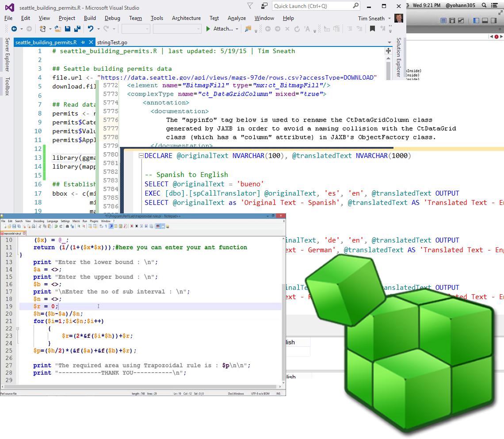Save the current file in Visual Studio
Image resolution: width=504 pixels, height=439 pixels.
click(68, 29)
